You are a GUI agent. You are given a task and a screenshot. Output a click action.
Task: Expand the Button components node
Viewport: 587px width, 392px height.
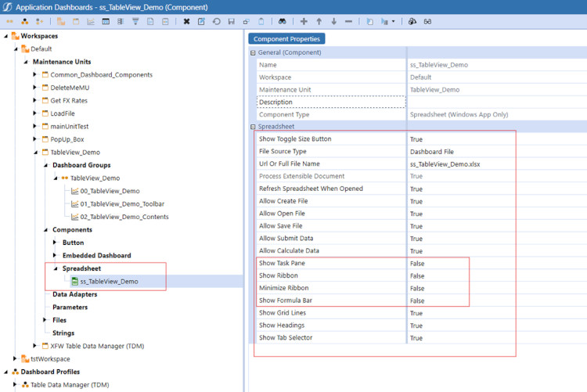(55, 243)
